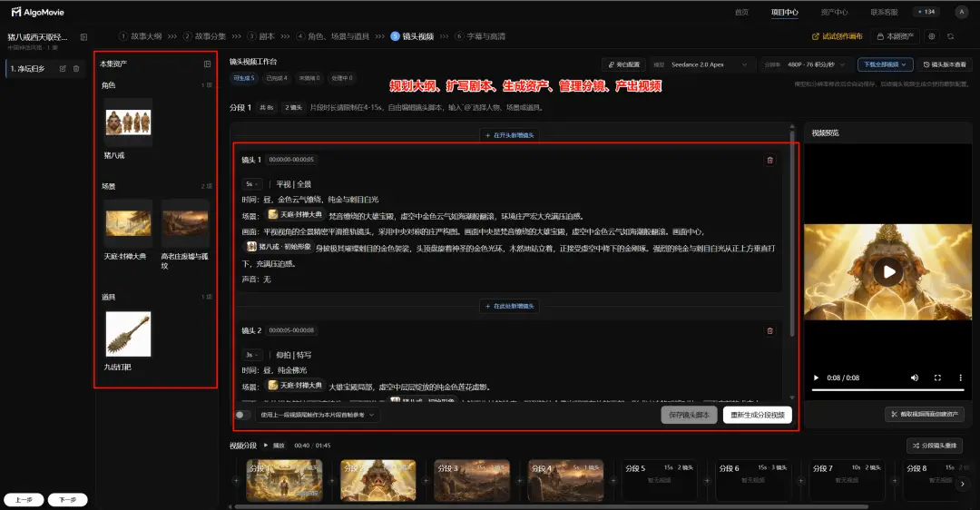Click the 保存镜头脚本 button
Image resolution: width=980 pixels, height=510 pixels.
tap(689, 415)
